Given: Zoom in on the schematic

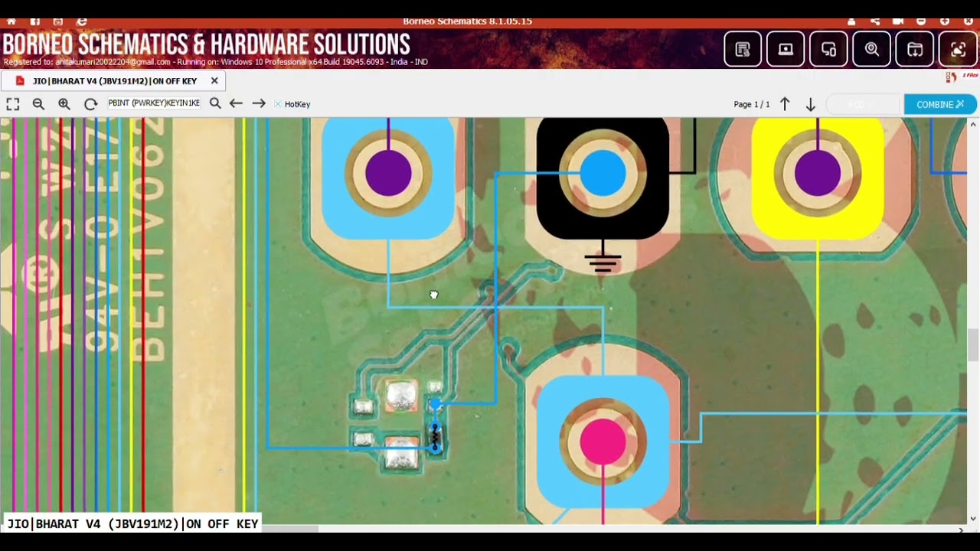Looking at the screenshot, I should click(64, 104).
